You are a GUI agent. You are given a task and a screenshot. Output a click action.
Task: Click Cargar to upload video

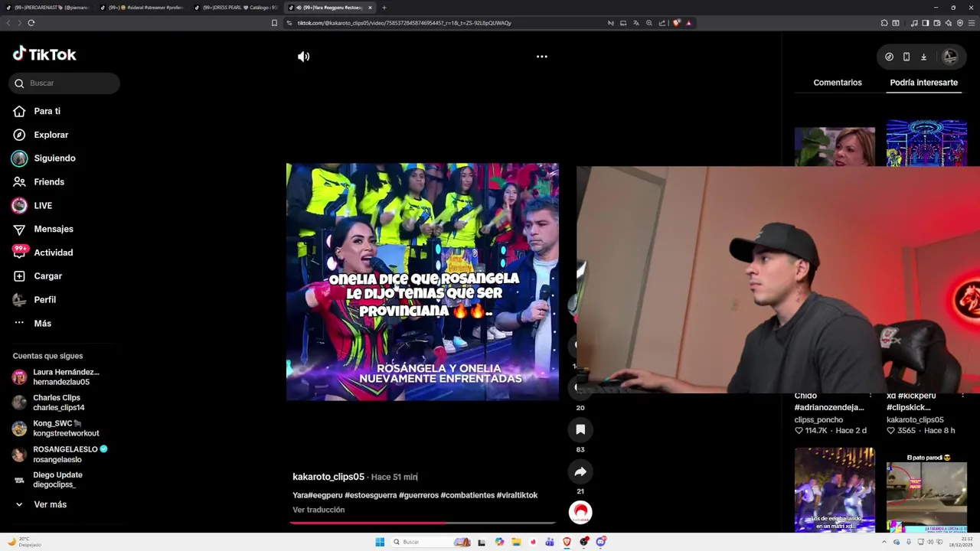[x=47, y=276]
